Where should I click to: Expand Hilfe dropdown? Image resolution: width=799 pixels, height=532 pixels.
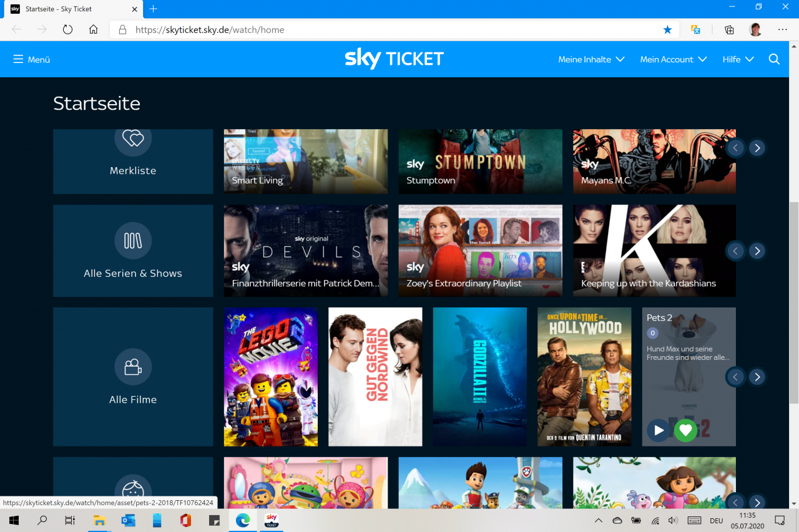[x=738, y=59]
